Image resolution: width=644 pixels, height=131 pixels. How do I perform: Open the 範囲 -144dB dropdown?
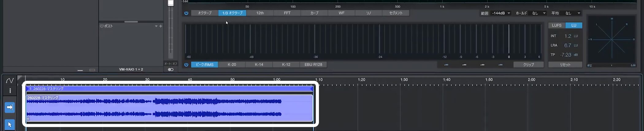click(x=501, y=13)
